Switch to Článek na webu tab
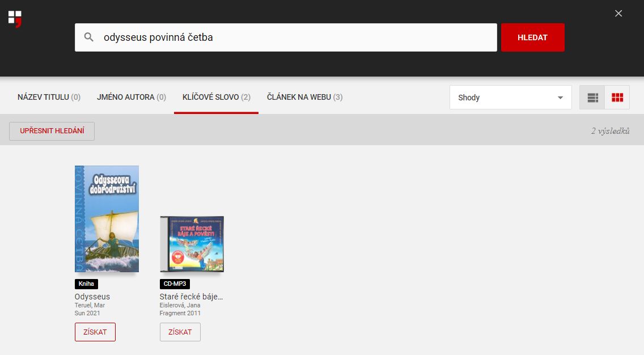Image resolution: width=644 pixels, height=355 pixels. (x=304, y=97)
